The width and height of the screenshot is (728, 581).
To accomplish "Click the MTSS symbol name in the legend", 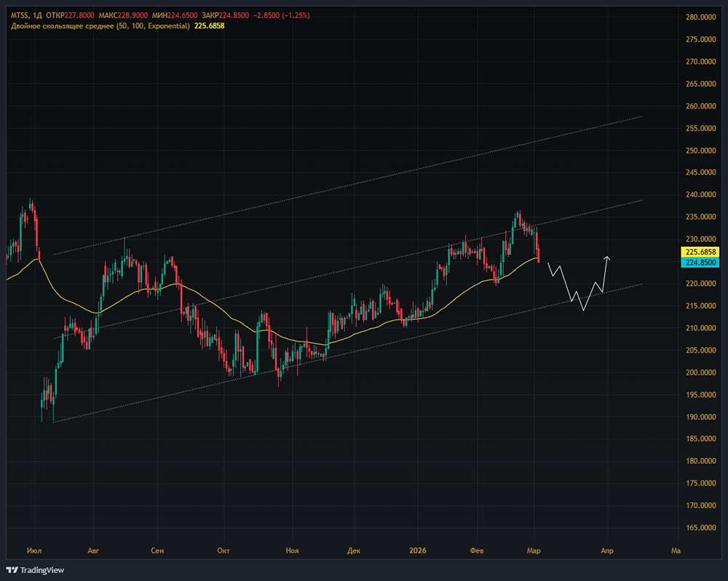I will click(x=20, y=15).
